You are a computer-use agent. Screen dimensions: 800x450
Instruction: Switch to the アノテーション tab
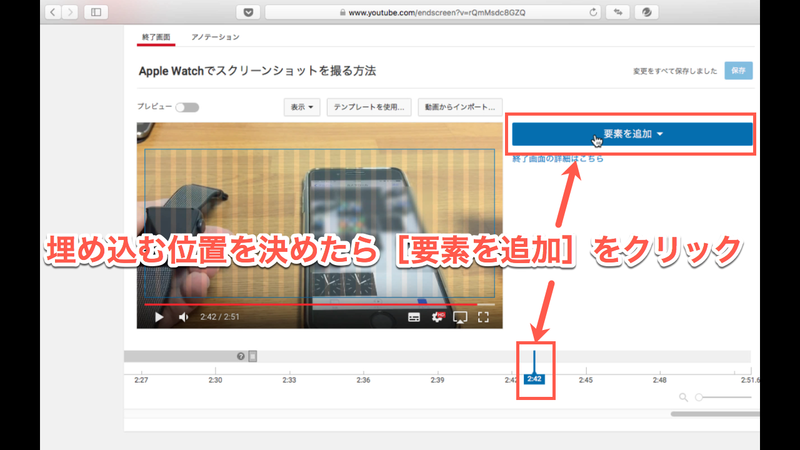[215, 37]
